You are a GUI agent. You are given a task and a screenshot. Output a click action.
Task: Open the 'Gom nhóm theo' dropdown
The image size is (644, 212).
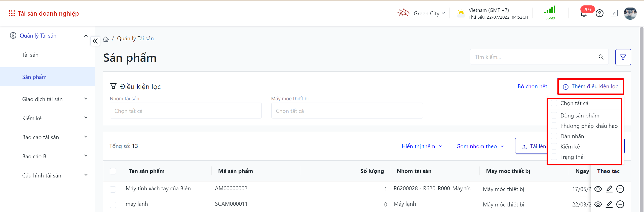[x=480, y=146]
